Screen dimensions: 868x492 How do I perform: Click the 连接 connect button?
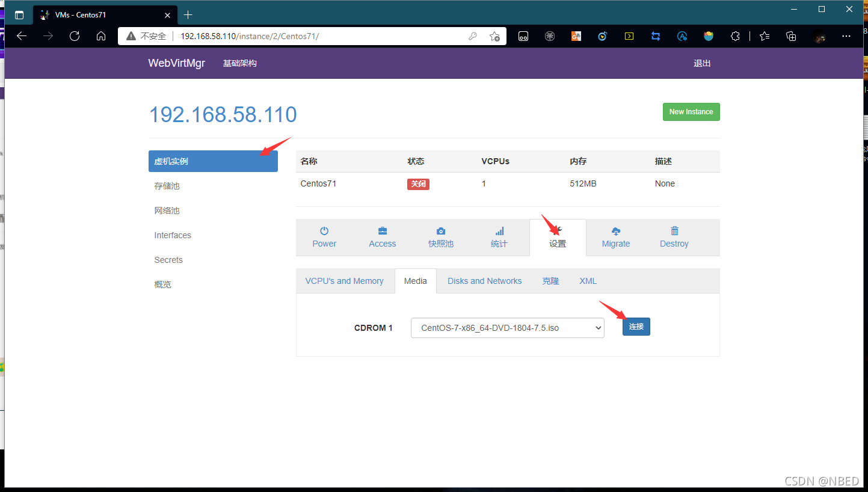point(636,327)
